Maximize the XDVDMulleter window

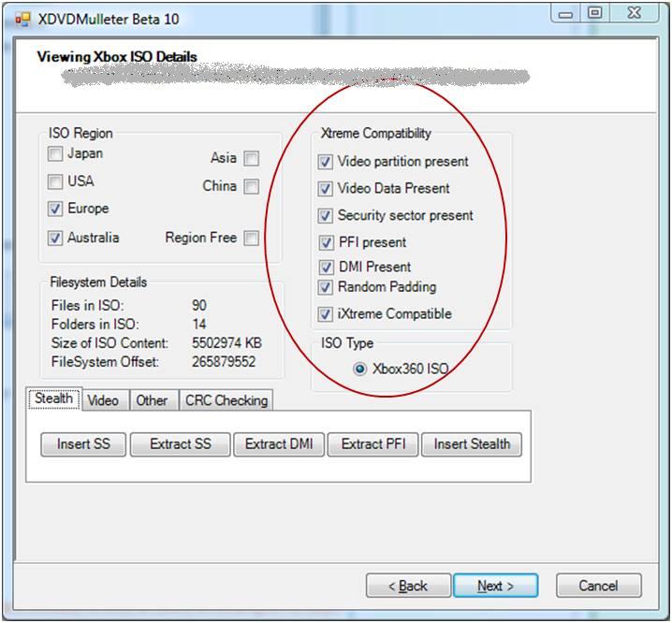594,13
